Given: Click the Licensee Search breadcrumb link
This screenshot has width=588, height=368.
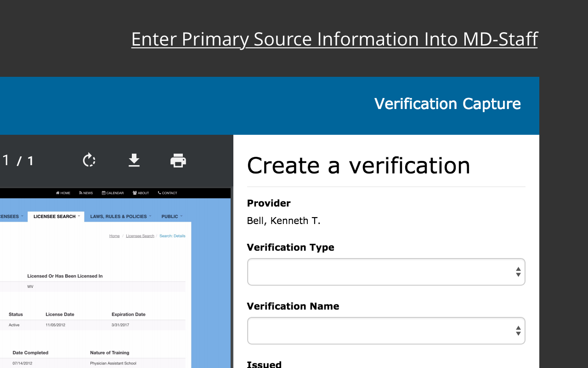Looking at the screenshot, I should point(140,236).
